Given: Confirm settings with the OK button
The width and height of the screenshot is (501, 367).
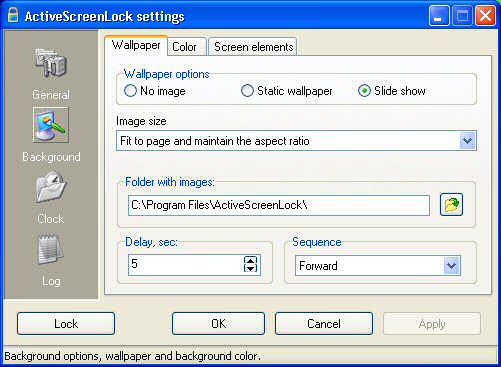Looking at the screenshot, I should pos(219,323).
